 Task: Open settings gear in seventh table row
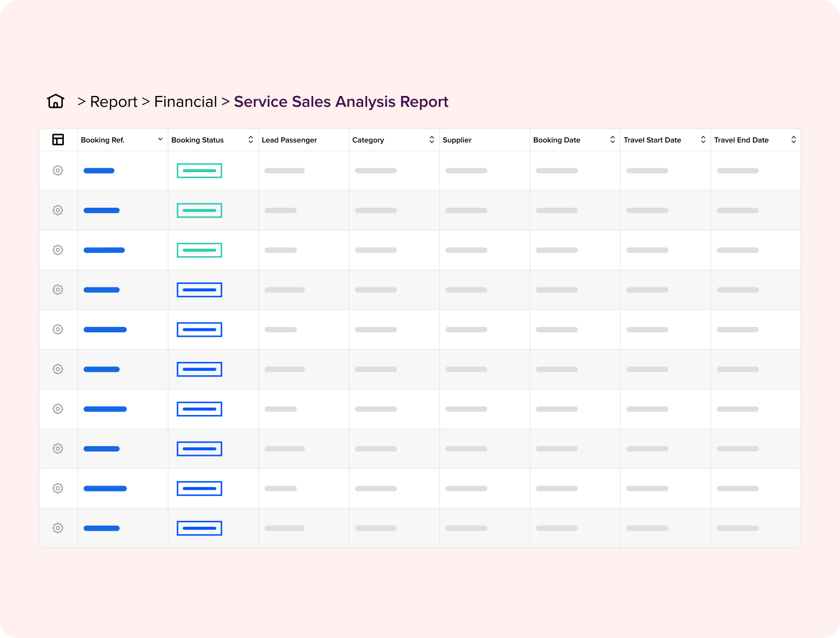tap(58, 409)
